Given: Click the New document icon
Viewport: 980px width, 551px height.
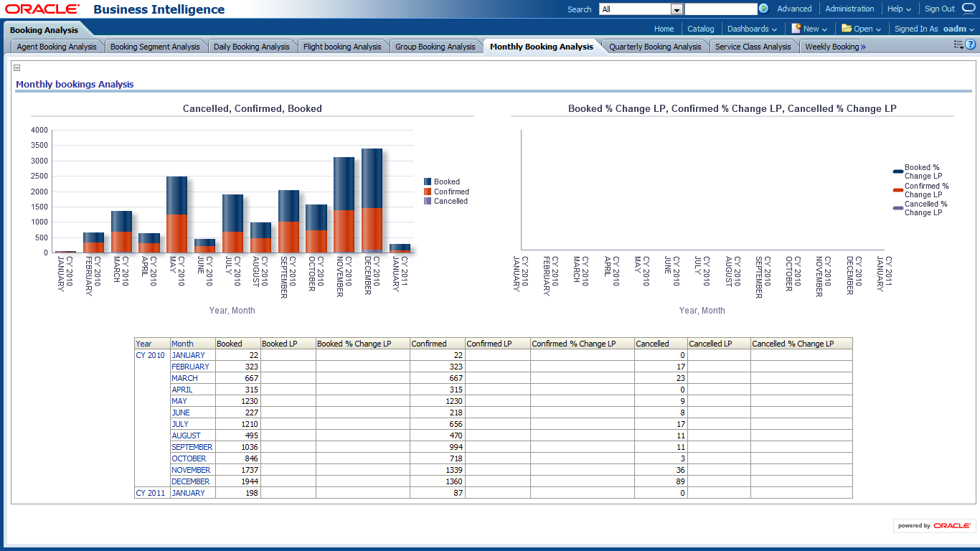Looking at the screenshot, I should (x=796, y=29).
